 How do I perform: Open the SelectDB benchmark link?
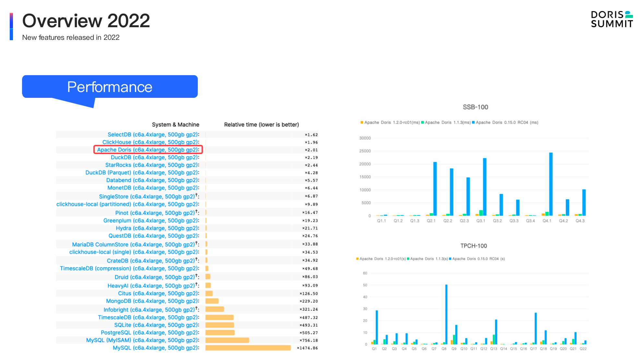click(153, 134)
